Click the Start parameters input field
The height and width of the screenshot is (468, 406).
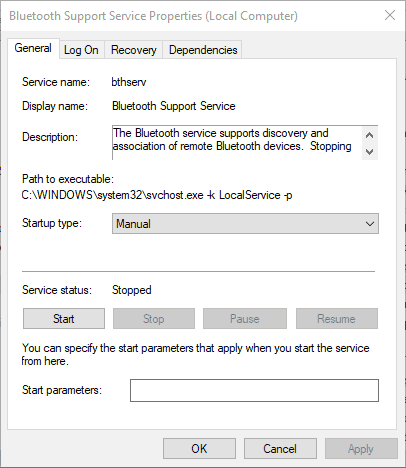tap(254, 390)
